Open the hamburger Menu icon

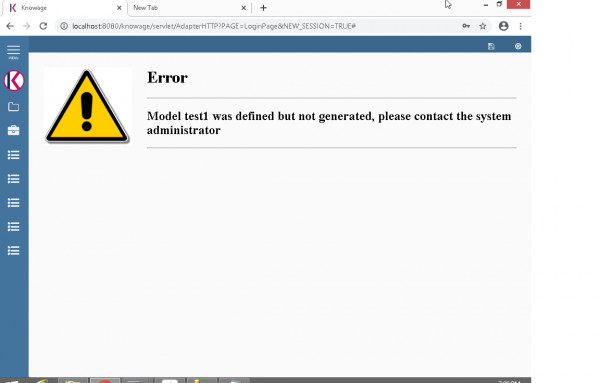tap(13, 52)
